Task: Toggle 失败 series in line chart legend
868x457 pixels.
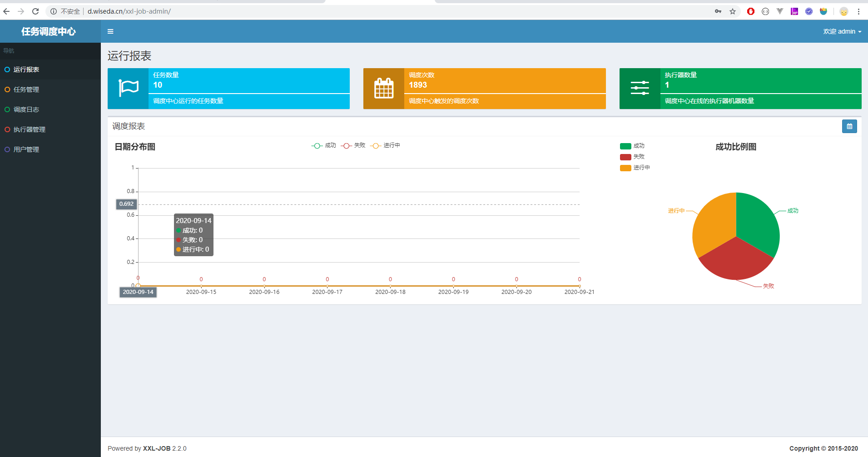Action: pyautogui.click(x=353, y=145)
